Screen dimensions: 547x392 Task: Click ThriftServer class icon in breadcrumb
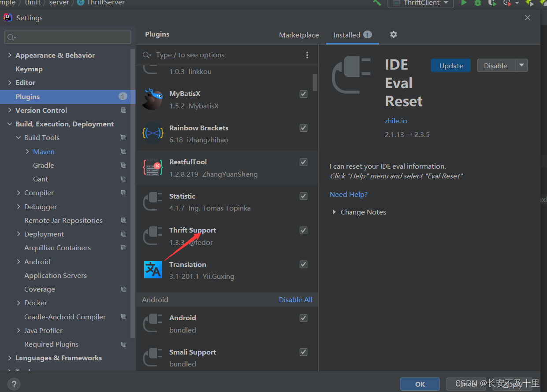pos(81,3)
